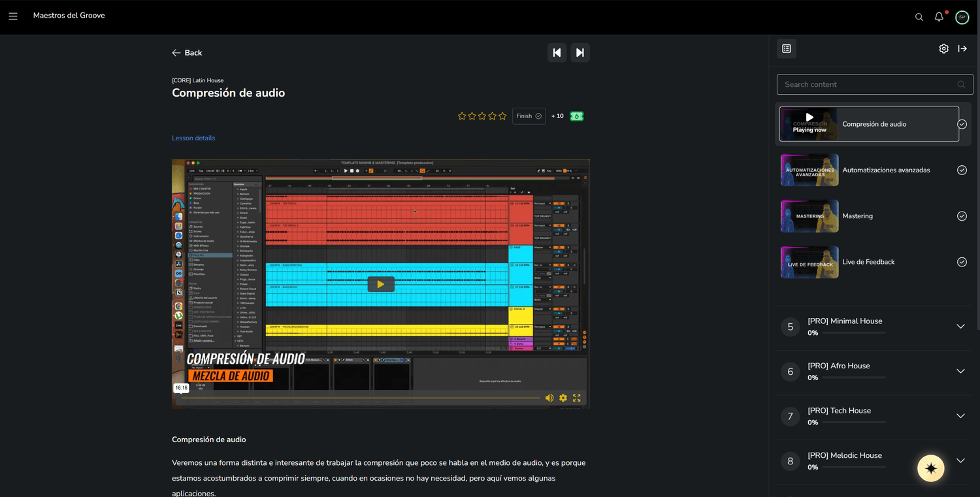980x497 pixels.
Task: Rate the lesson four stars
Action: [492, 116]
